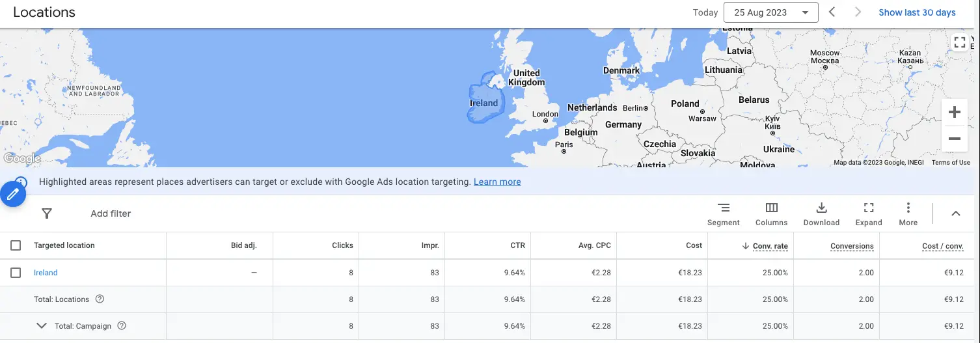980x343 pixels.
Task: Zoom in on the map
Action: tap(955, 112)
